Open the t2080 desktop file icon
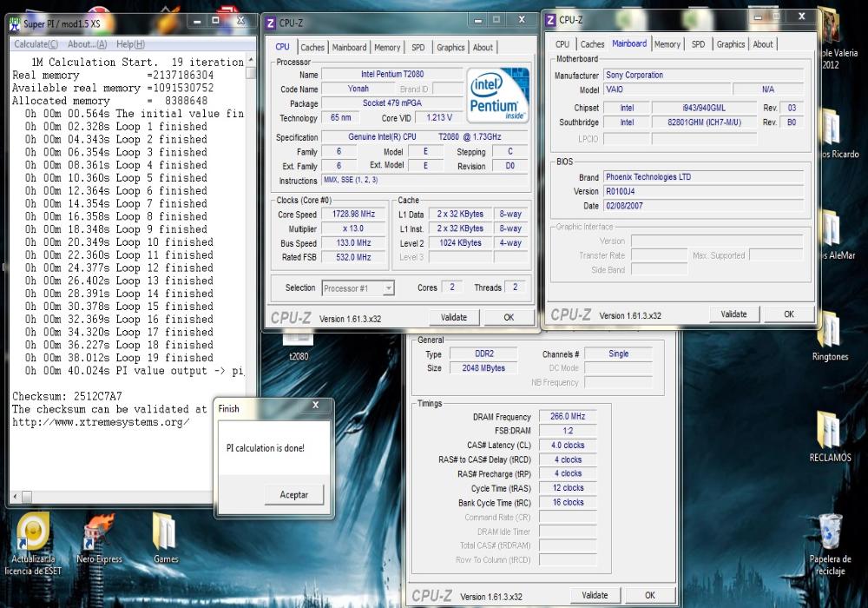This screenshot has width=868, height=608. [299, 345]
